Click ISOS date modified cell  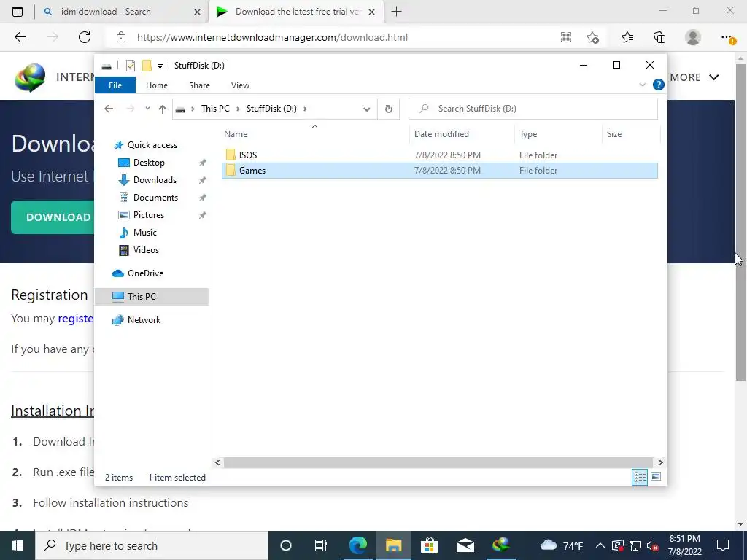click(447, 155)
